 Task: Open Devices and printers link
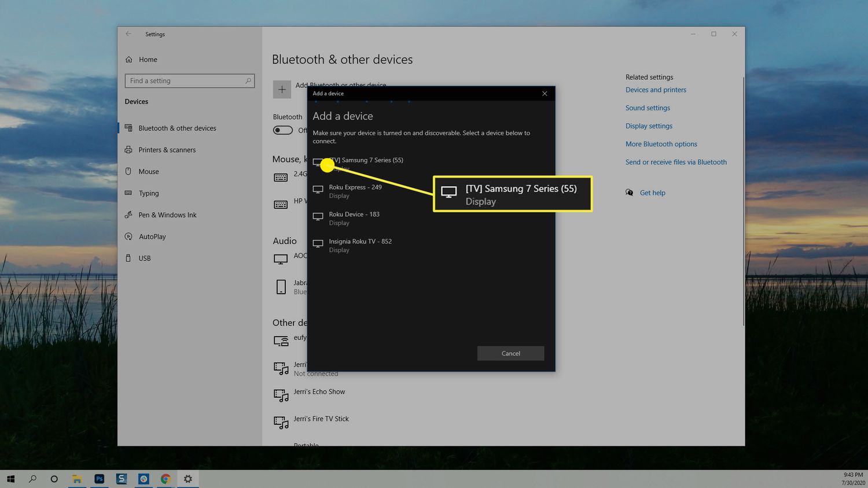[x=656, y=90]
